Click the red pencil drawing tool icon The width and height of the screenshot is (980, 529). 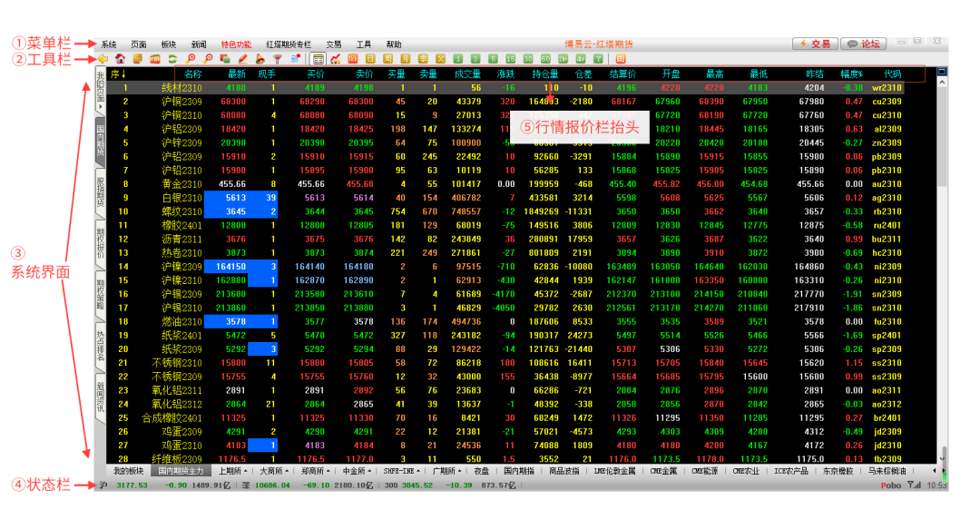click(242, 59)
